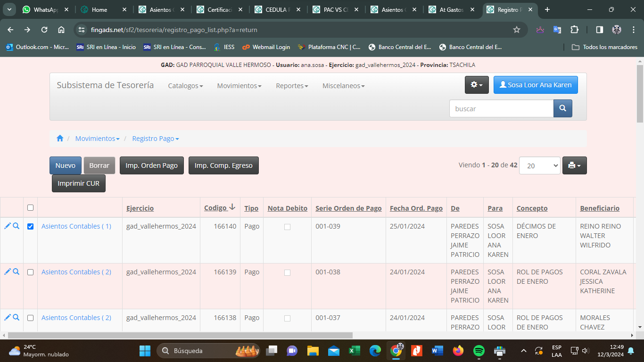Click the blue search magnifier button
Viewport: 644px width, 362px height.
pyautogui.click(x=562, y=108)
